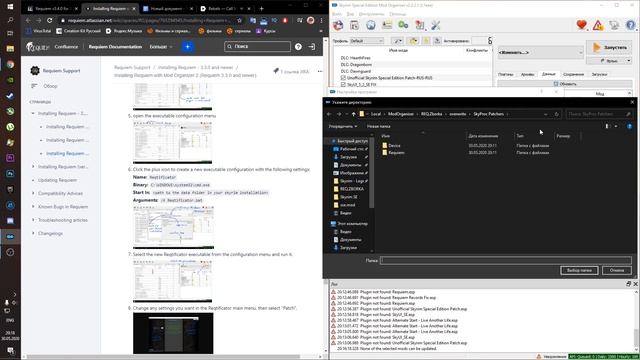The height and width of the screenshot is (360, 640).
Task: Go up one folder level in dialog
Action: pyautogui.click(x=353, y=114)
